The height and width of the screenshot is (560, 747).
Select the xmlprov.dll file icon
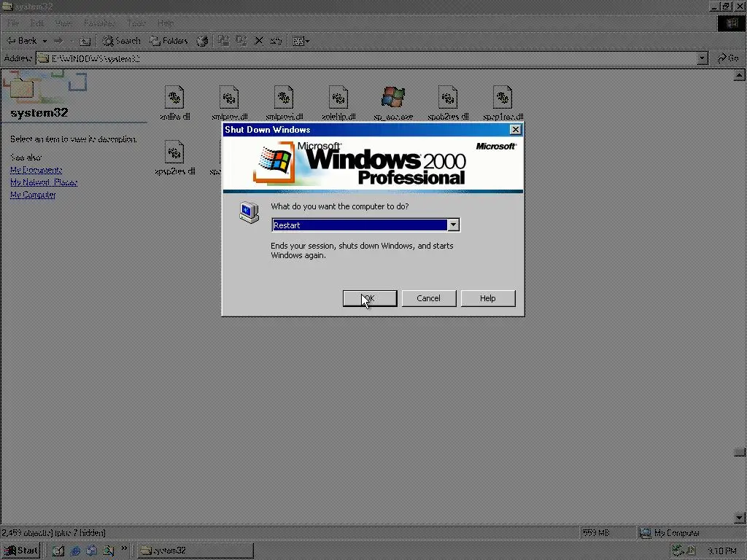coord(229,97)
